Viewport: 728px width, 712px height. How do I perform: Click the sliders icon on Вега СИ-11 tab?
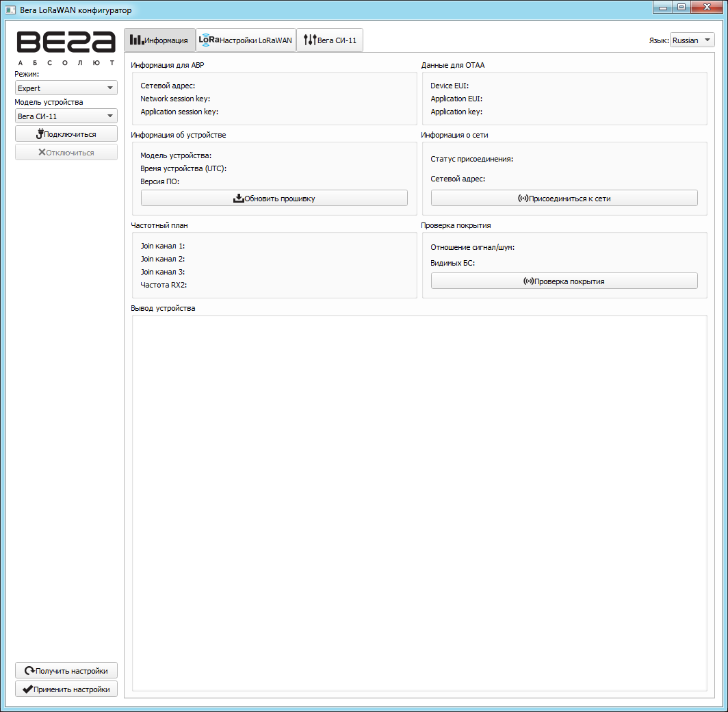(x=310, y=40)
